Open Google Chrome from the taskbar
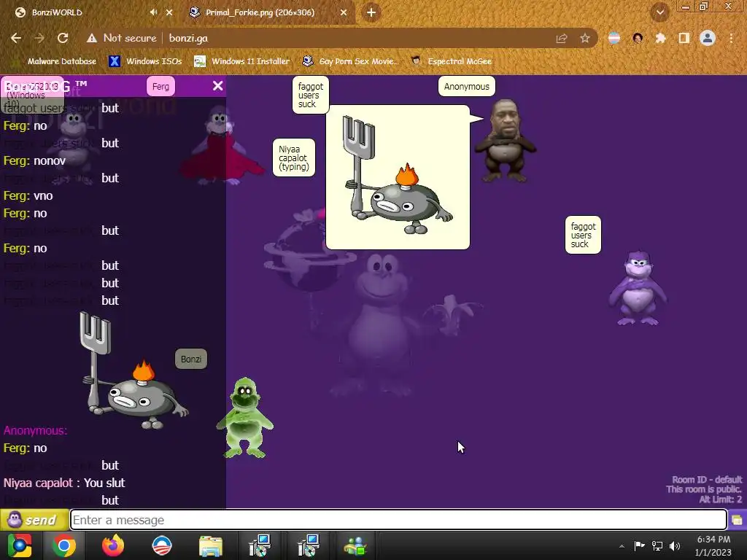 pyautogui.click(x=64, y=545)
